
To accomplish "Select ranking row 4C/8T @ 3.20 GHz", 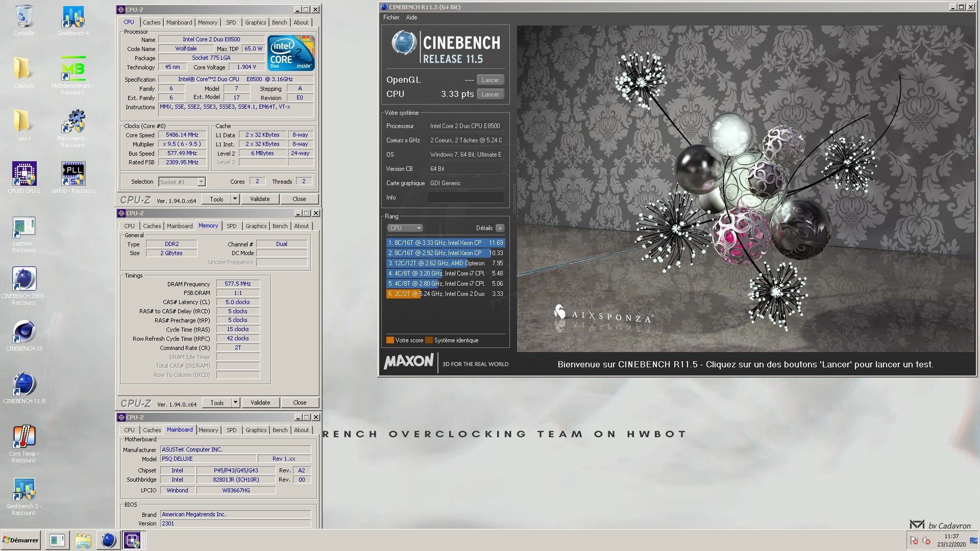I will (x=445, y=273).
